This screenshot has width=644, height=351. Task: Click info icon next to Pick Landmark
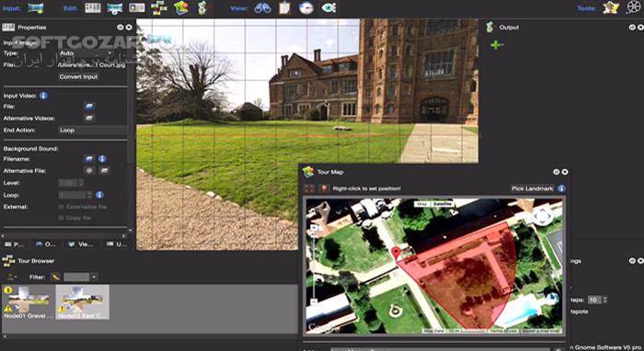(561, 188)
